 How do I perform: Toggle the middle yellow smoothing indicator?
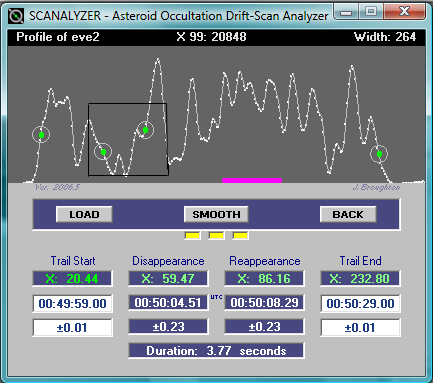216,236
